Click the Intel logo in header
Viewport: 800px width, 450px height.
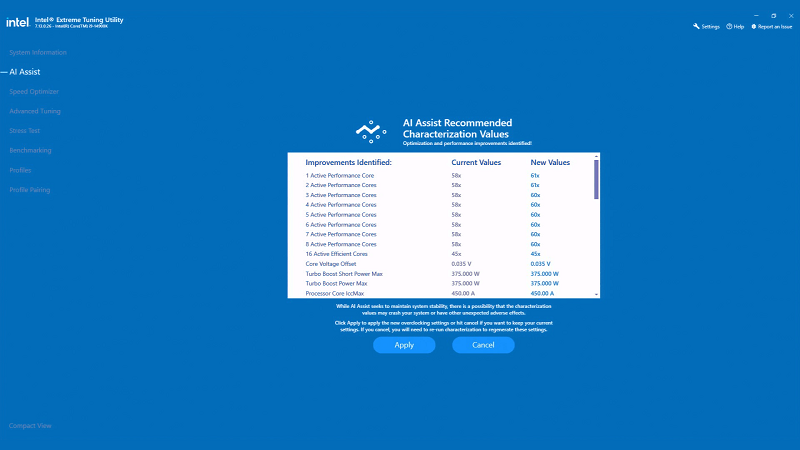click(17, 22)
